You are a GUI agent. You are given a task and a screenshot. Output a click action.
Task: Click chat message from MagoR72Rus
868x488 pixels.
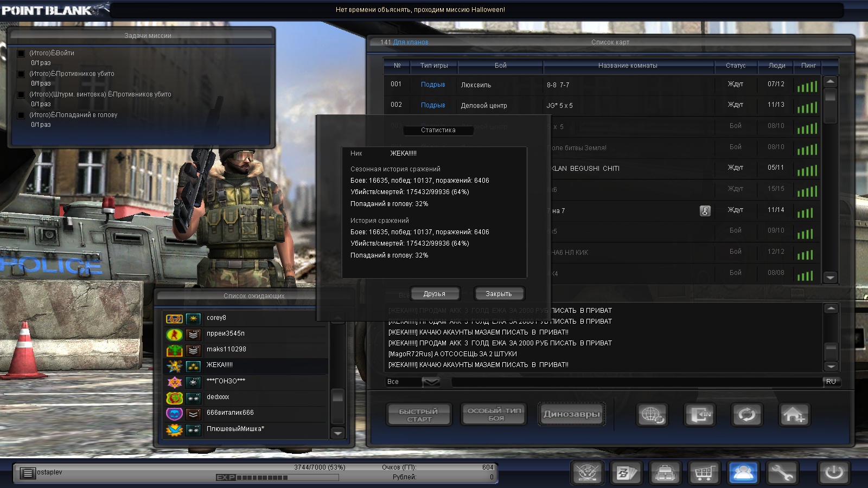pos(452,354)
